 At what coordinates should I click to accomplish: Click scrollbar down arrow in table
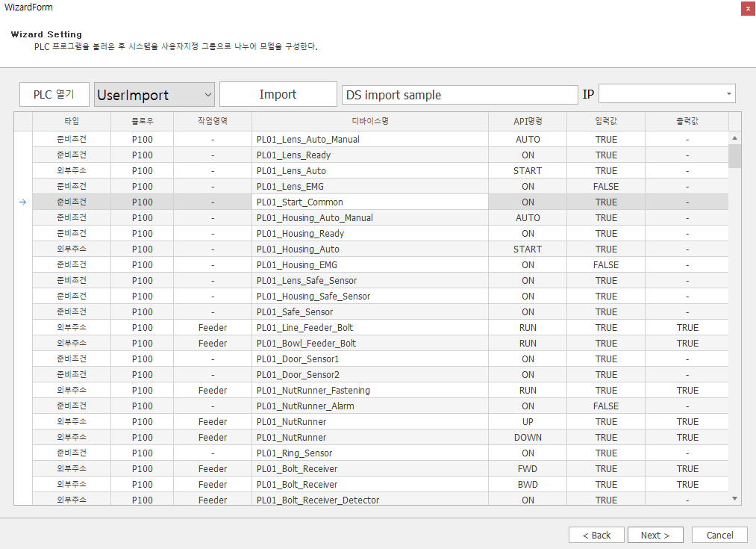(x=734, y=498)
